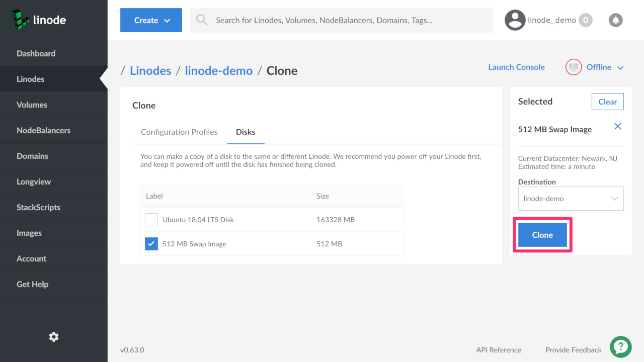Image resolution: width=644 pixels, height=362 pixels.
Task: Go to Volumes in the sidebar
Action: [x=32, y=105]
